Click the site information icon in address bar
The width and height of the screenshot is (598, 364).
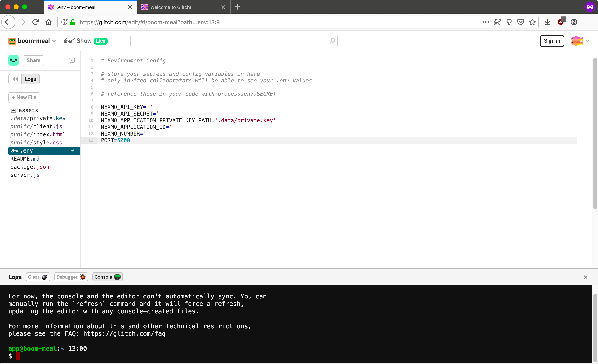pyautogui.click(x=64, y=22)
